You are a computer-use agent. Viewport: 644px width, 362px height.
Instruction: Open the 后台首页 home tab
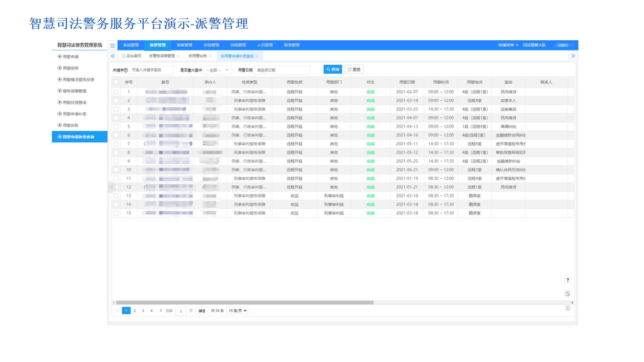[132, 56]
